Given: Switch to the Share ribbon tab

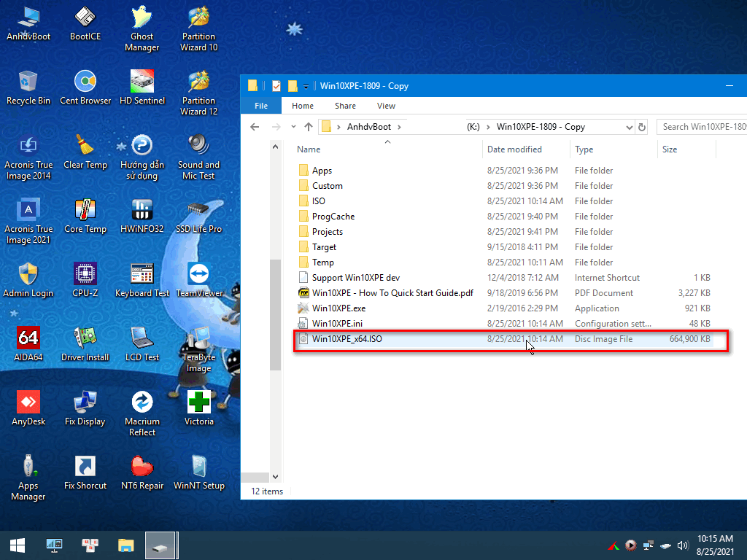Looking at the screenshot, I should click(x=345, y=106).
